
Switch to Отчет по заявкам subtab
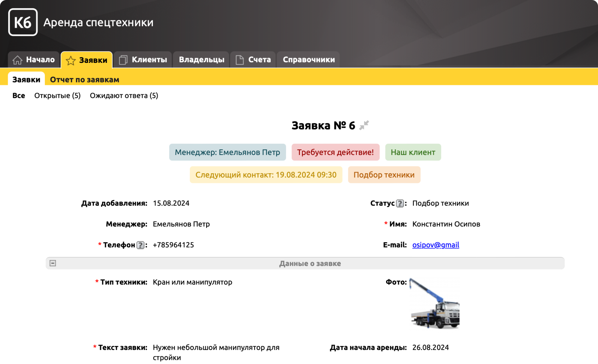click(x=84, y=80)
